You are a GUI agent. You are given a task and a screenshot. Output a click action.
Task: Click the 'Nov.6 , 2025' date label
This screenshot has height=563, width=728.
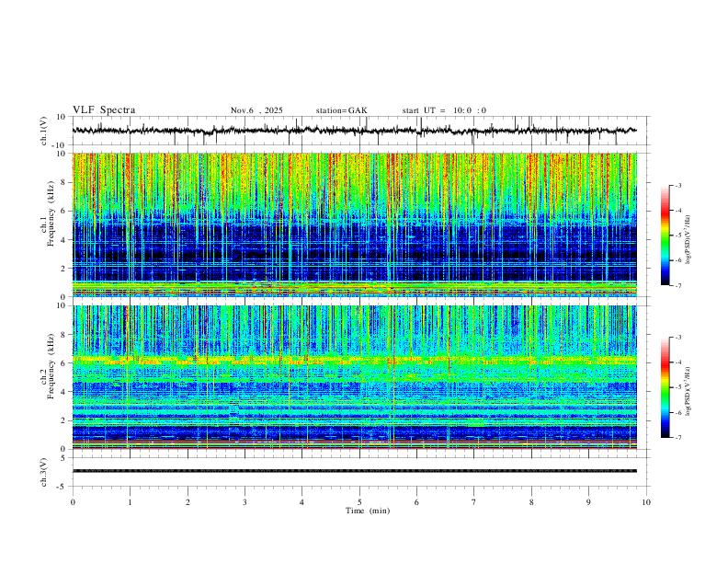pyautogui.click(x=256, y=110)
